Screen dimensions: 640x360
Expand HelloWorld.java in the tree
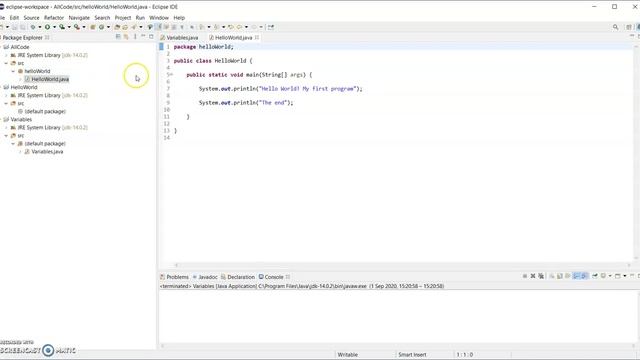click(x=20, y=79)
